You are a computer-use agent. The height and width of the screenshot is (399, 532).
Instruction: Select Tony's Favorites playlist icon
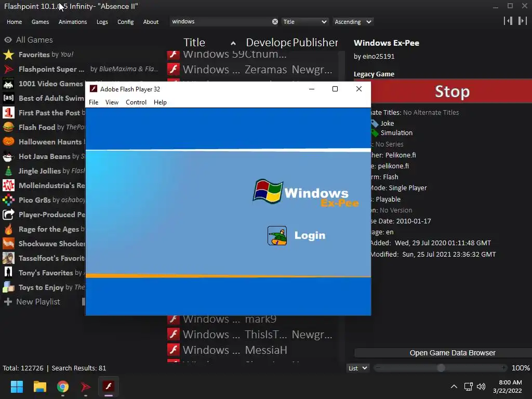pyautogui.click(x=8, y=273)
